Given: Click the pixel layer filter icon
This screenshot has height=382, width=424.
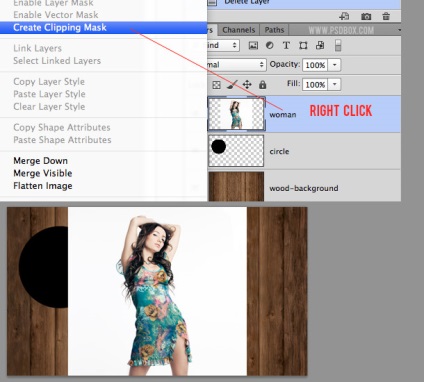Looking at the screenshot, I should click(253, 46).
